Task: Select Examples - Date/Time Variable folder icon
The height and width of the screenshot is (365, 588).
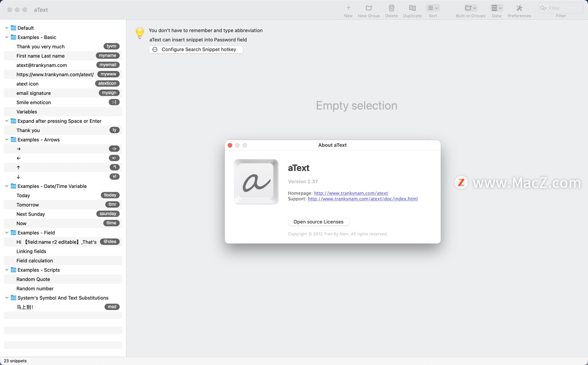Action: click(13, 186)
